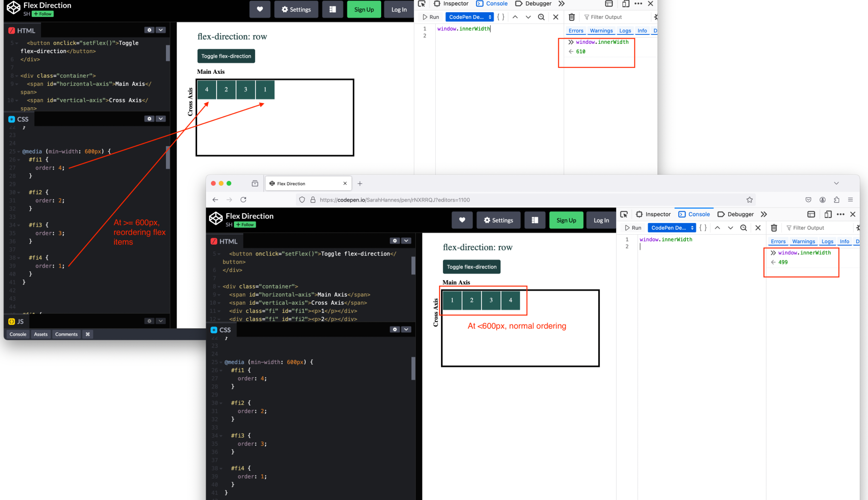Click Run in top devtools console editor

pos(431,17)
